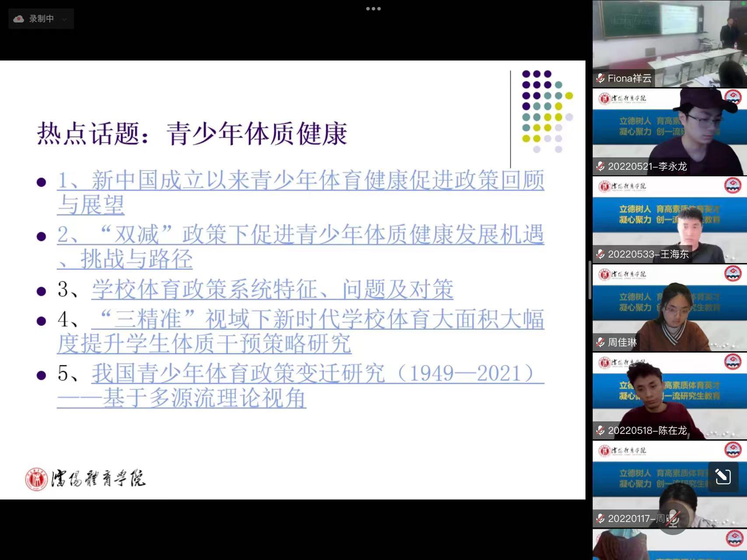Click the divider handle beside the participant strip
The height and width of the screenshot is (560, 747).
click(x=589, y=280)
